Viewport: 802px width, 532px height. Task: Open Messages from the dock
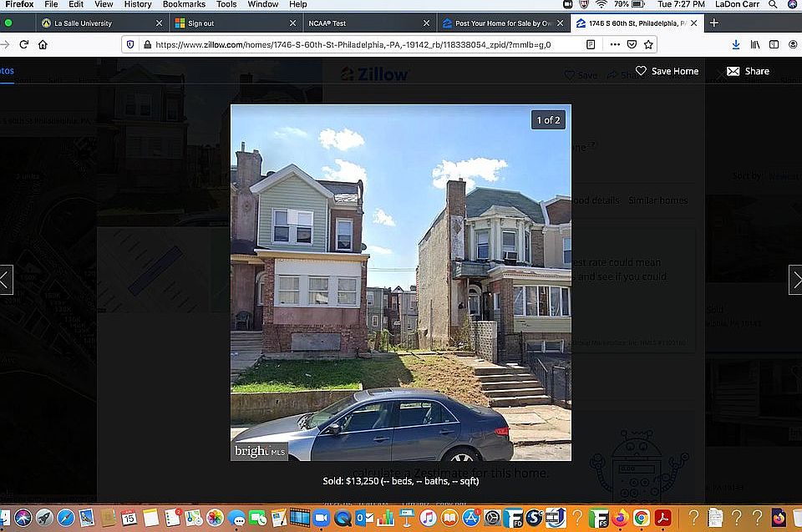click(236, 519)
